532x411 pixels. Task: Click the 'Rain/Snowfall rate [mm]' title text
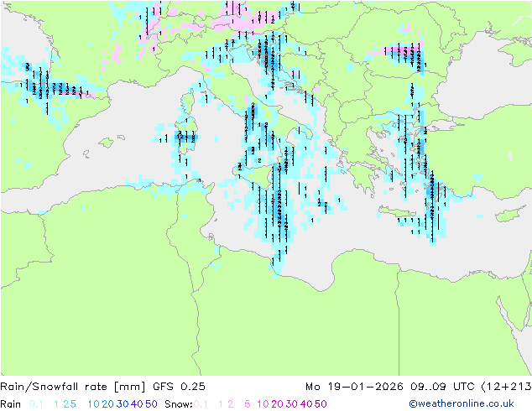(73, 387)
